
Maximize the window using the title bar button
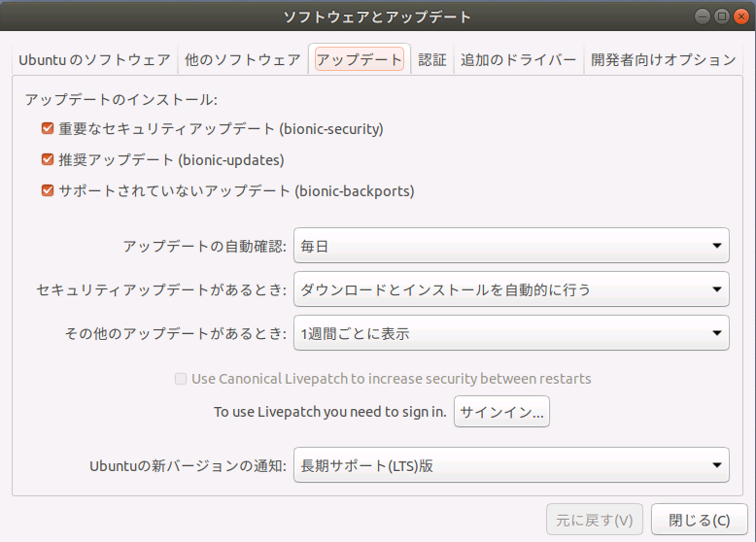coord(722,17)
